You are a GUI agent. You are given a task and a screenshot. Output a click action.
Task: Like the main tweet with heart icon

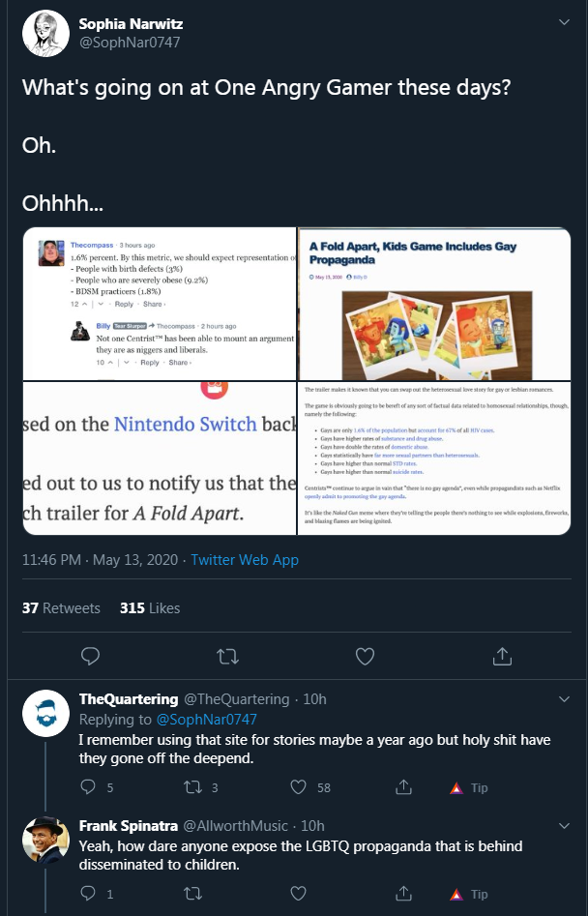coord(365,657)
